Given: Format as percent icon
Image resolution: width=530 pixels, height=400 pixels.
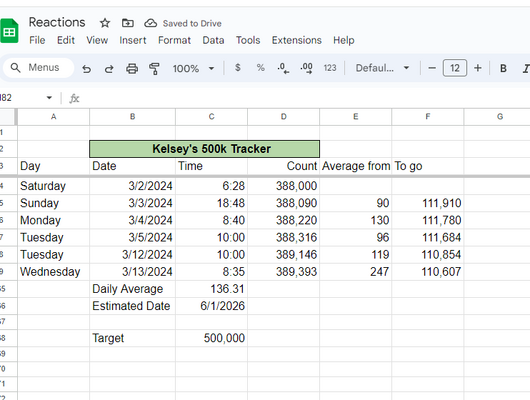Looking at the screenshot, I should (260, 68).
